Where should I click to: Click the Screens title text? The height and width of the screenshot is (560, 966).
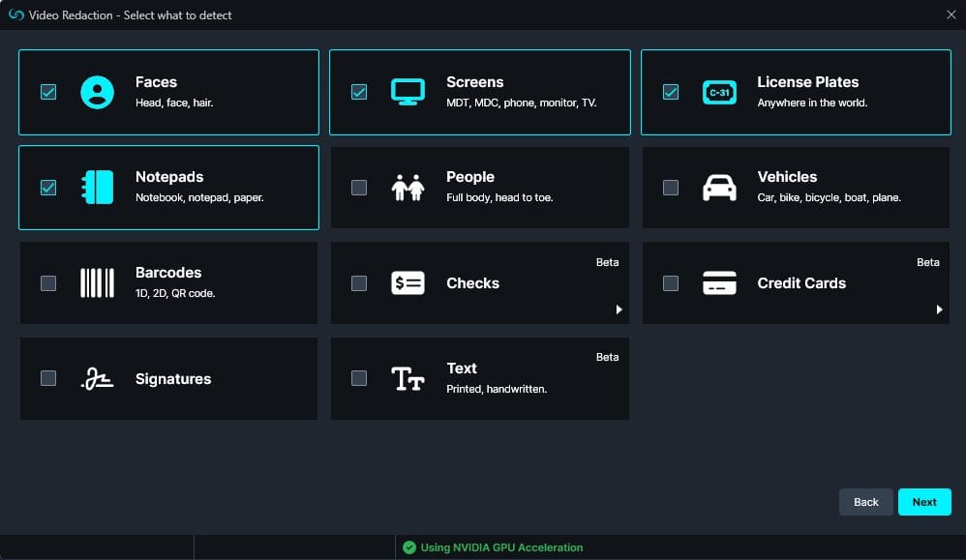(x=475, y=82)
